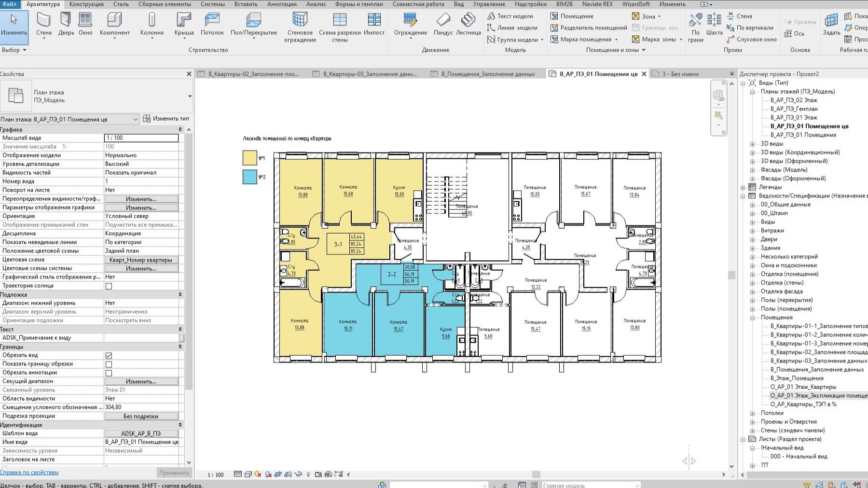Click the Кварт_Номер квартиры color scheme button
Image resolution: width=868 pixels, height=488 pixels.
(141, 260)
